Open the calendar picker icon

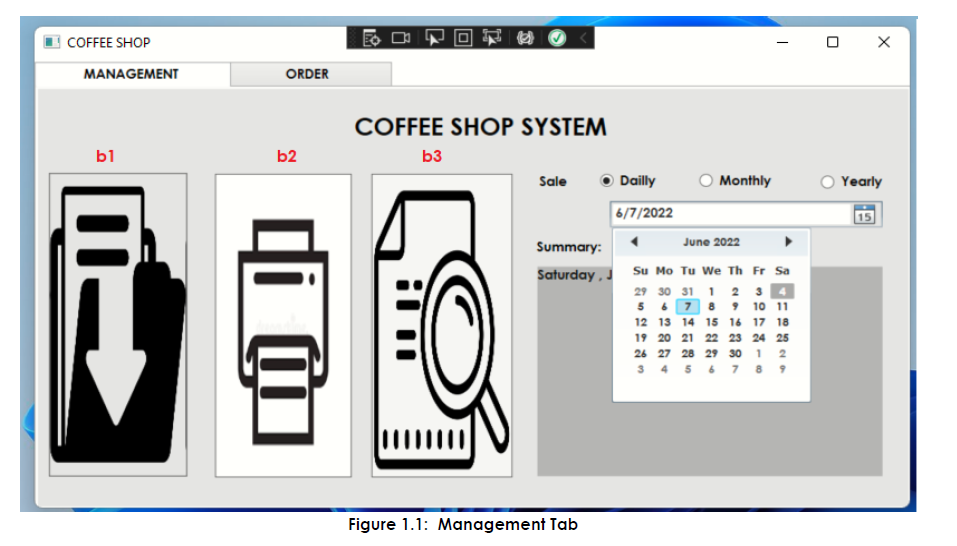click(864, 214)
